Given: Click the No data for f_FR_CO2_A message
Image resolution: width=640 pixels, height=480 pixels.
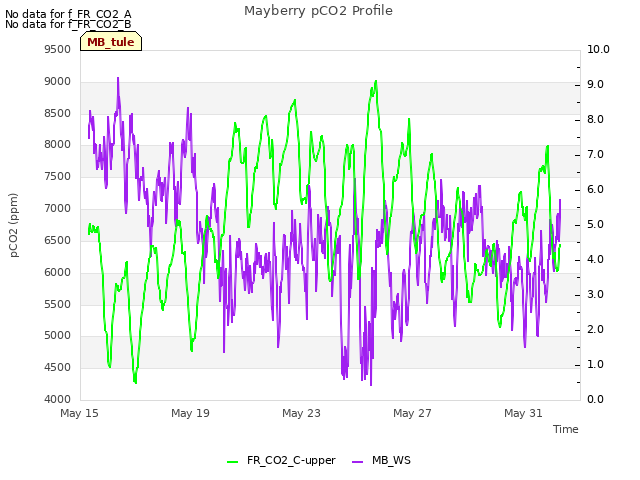Looking at the screenshot, I should coord(68,14).
